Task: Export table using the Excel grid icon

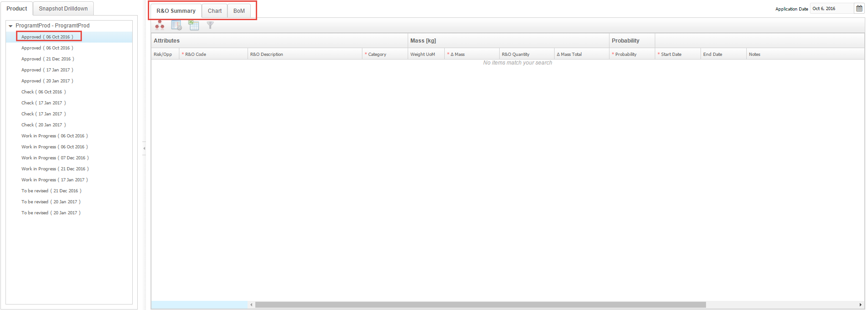Action: (x=194, y=26)
